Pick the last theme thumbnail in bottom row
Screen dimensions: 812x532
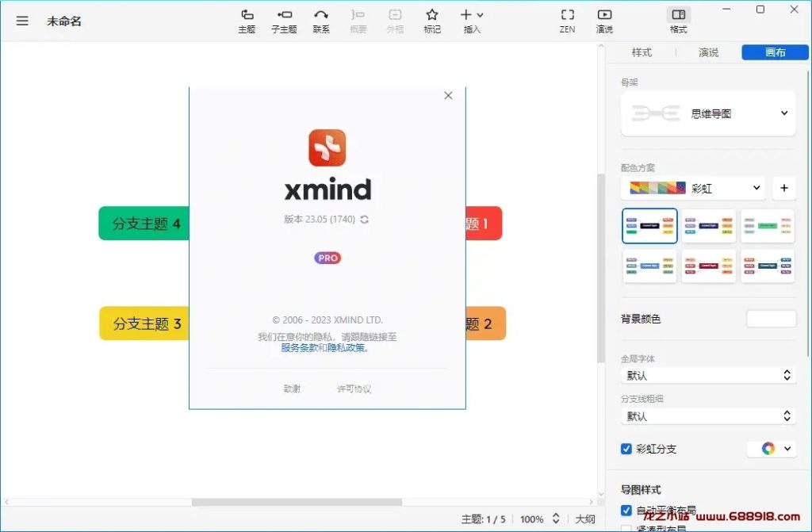click(x=768, y=266)
